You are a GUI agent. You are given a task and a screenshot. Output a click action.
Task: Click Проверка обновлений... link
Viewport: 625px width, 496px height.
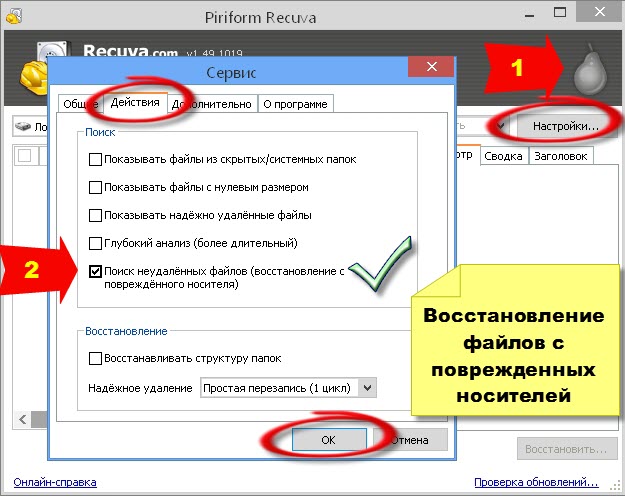click(536, 482)
